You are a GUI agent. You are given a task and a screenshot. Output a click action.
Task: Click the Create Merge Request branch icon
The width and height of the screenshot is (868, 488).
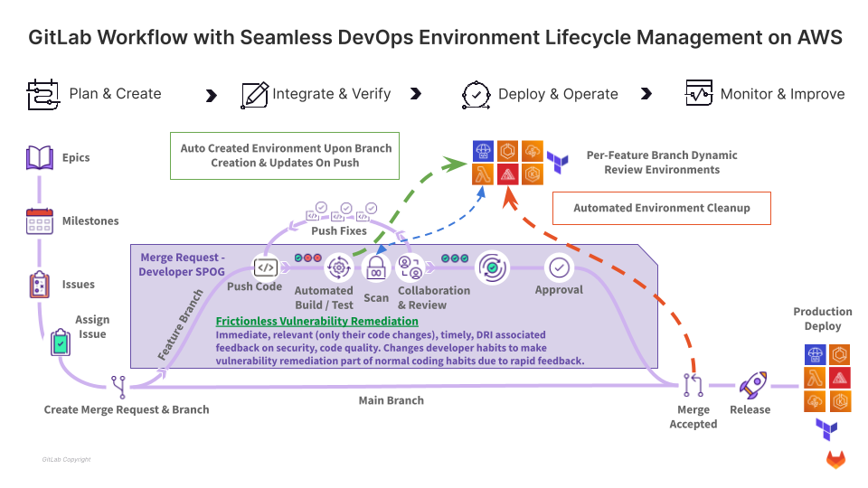coord(119,387)
